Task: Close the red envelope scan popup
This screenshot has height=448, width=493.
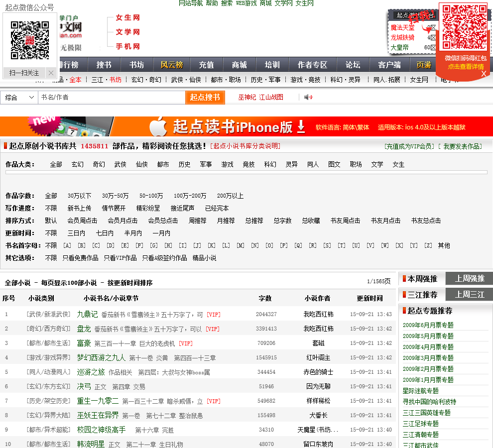Action: [484, 74]
